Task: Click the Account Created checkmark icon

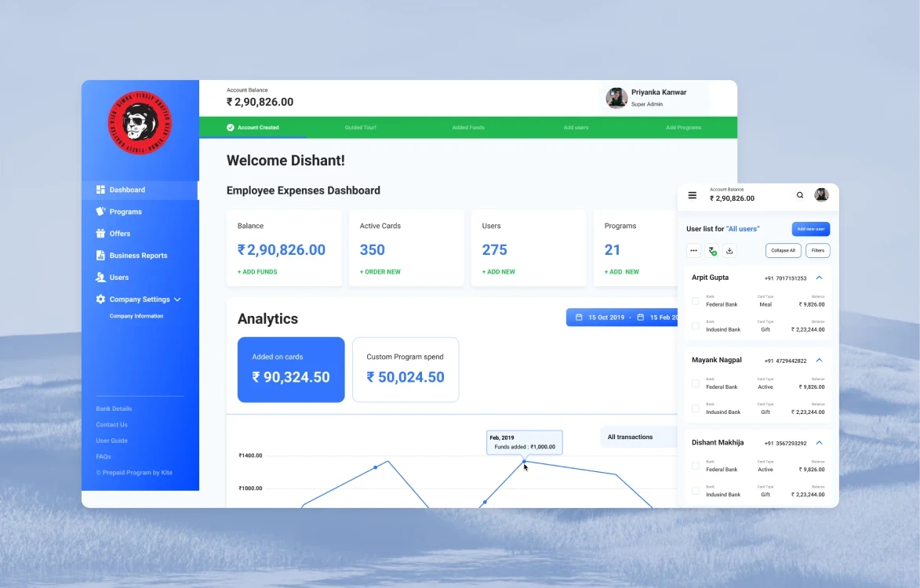Action: coord(231,127)
